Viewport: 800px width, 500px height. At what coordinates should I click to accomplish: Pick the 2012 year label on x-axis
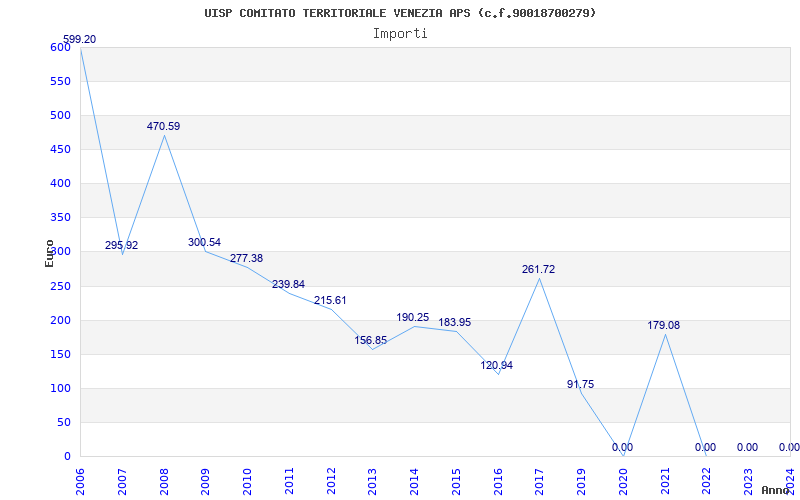331,481
